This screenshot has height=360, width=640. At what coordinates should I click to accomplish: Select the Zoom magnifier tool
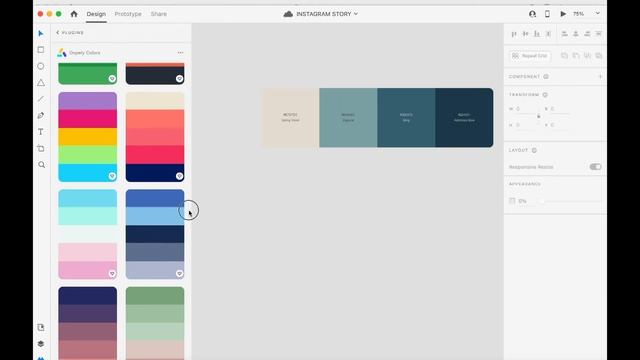tap(41, 165)
